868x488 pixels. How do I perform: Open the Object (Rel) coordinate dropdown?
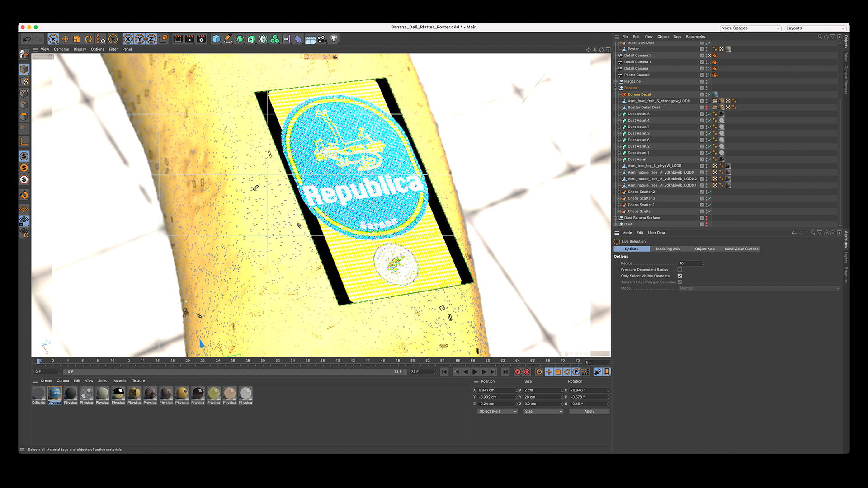pos(497,412)
